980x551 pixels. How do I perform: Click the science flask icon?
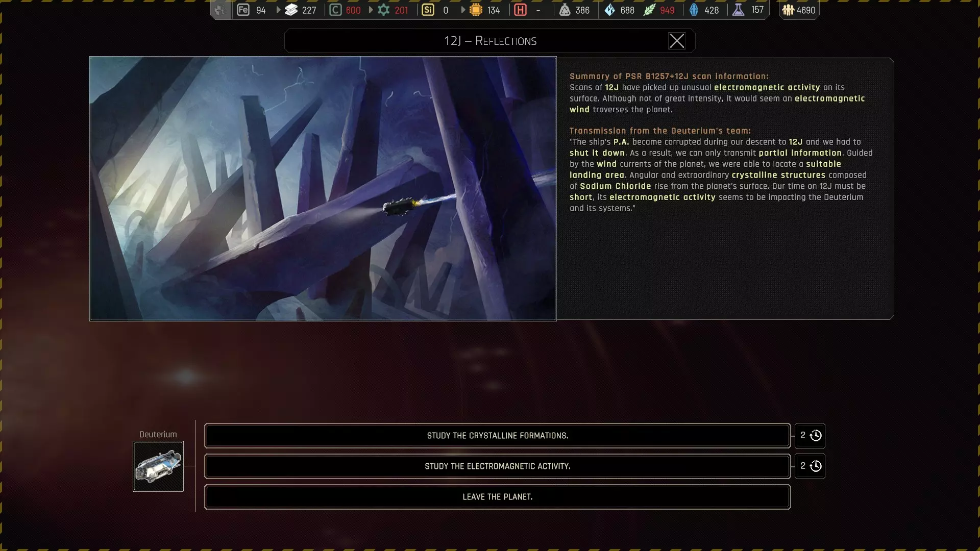[x=738, y=10]
